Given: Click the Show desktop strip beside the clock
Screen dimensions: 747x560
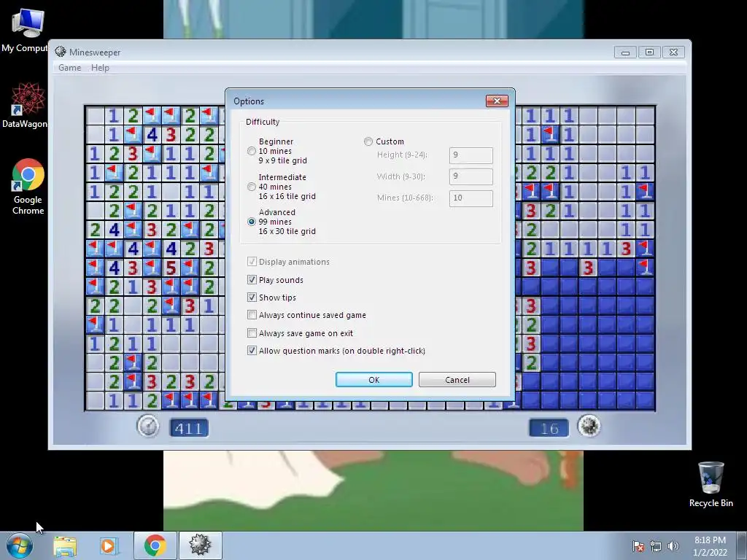Looking at the screenshot, I should click(x=742, y=546).
